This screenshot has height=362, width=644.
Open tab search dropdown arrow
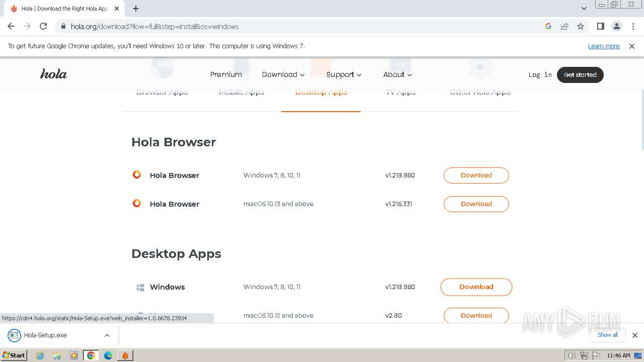pyautogui.click(x=584, y=9)
